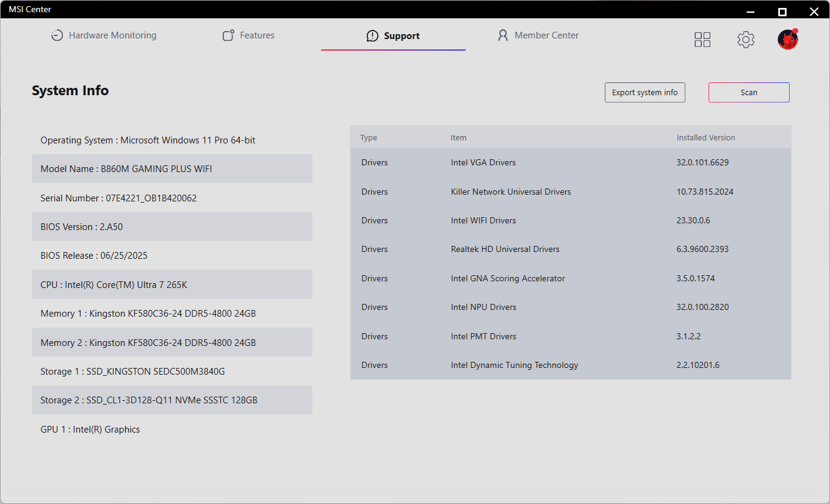Screen dimensions: 830x504
Task: Click version number 10.73.815.2024
Action: [705, 192]
